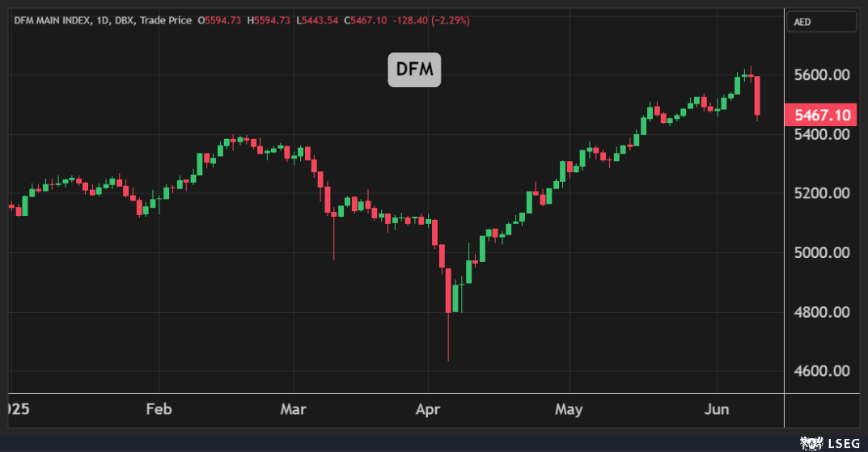Click the Low value L5443.54

[x=322, y=19]
